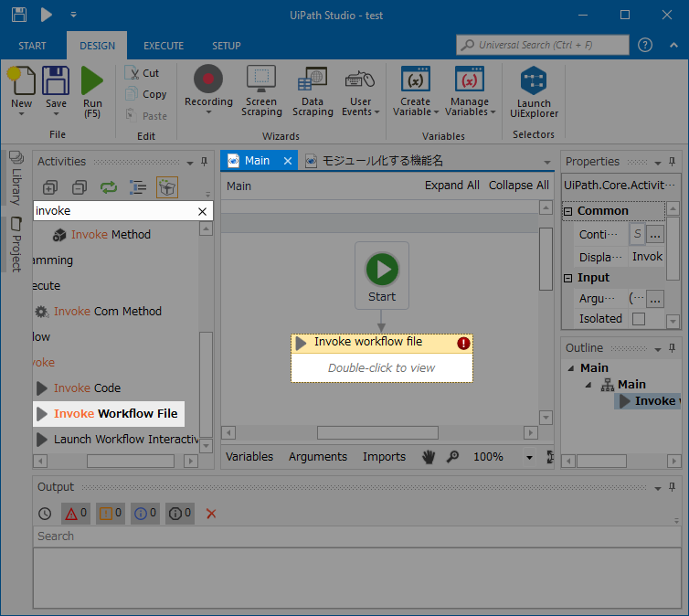Collapse the Input property group
This screenshot has height=616, width=689.
567,278
